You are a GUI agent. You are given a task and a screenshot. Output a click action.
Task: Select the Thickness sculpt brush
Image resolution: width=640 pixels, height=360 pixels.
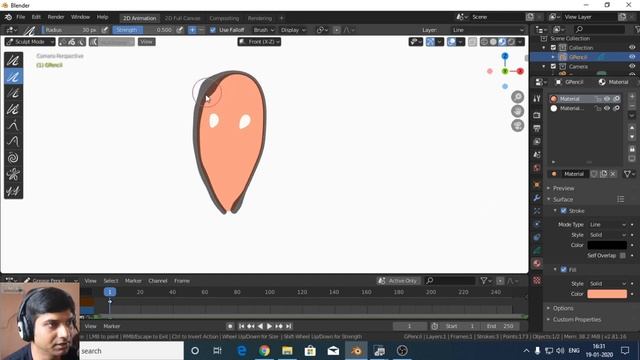pyautogui.click(x=13, y=77)
